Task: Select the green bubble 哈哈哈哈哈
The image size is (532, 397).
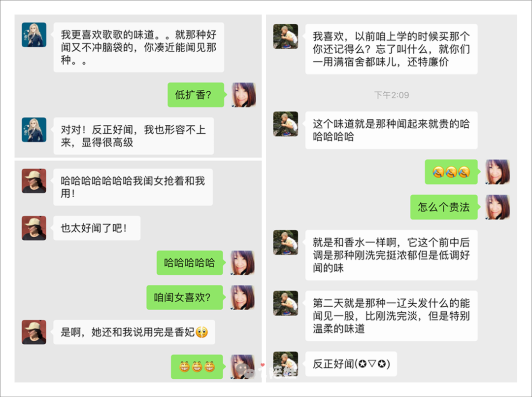Action: (190, 262)
